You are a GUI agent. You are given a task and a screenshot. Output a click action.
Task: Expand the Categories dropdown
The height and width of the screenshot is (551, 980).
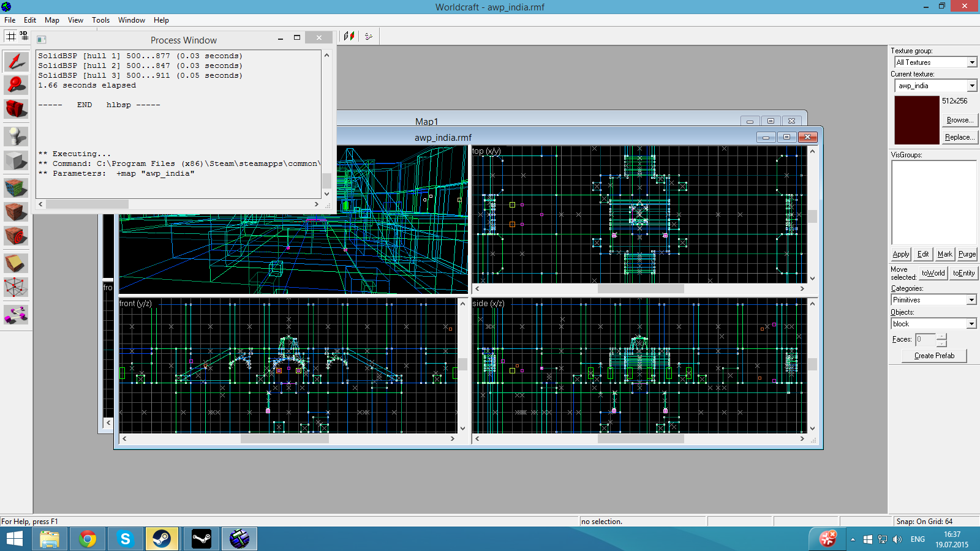972,300
